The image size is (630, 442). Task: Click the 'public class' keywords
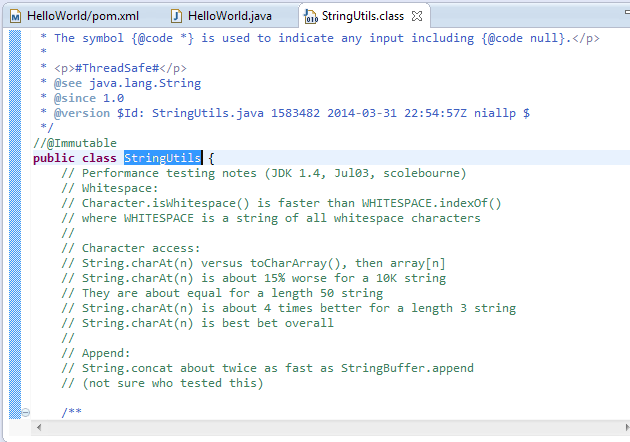(75, 158)
